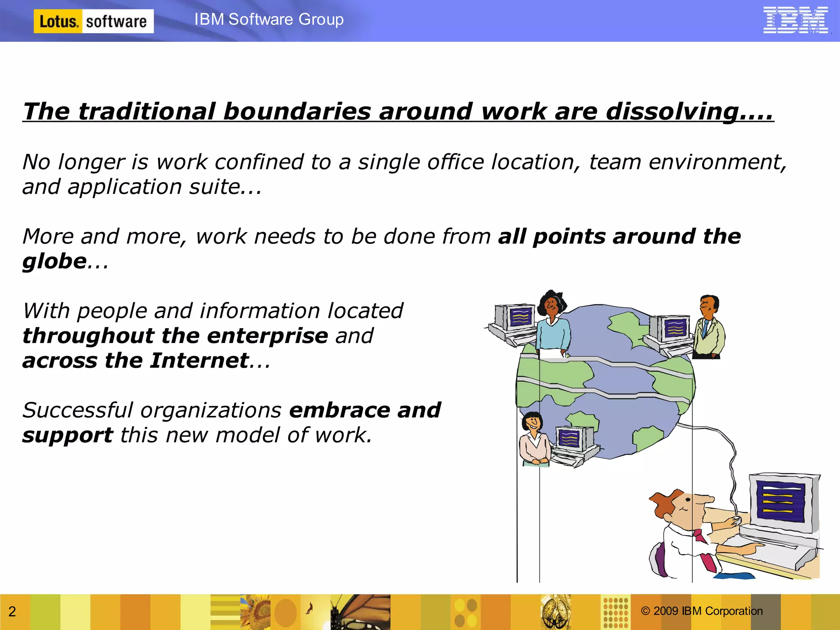This screenshot has height=630, width=840.
Task: Click the IBM Software Group header text
Action: (269, 19)
